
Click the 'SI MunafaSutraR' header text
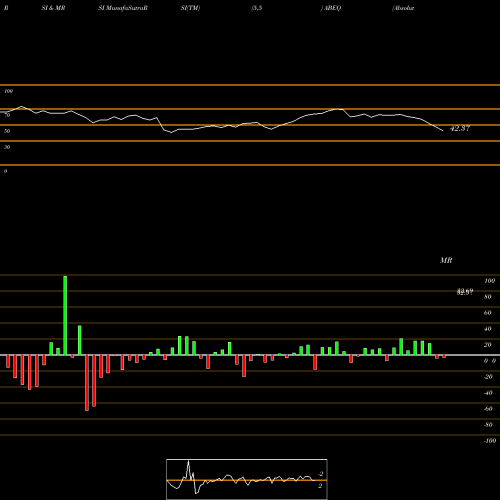tap(123, 8)
